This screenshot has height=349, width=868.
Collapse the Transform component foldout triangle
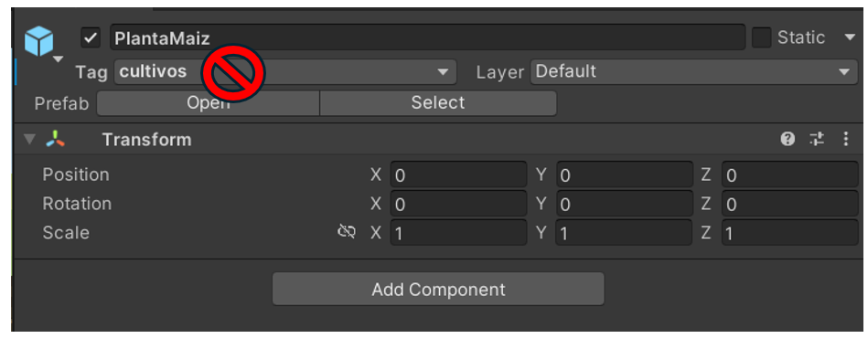point(29,139)
